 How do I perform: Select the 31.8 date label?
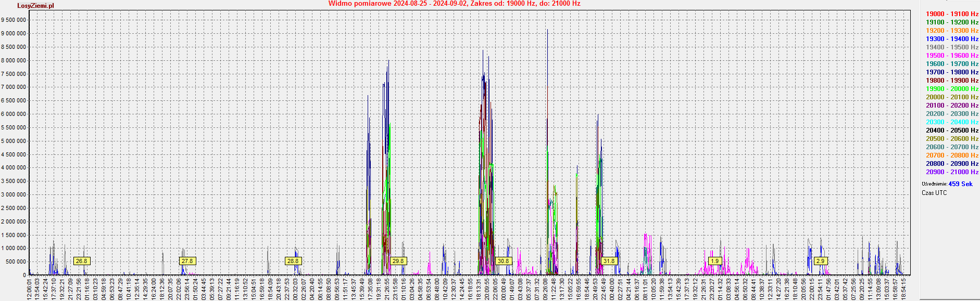click(609, 261)
